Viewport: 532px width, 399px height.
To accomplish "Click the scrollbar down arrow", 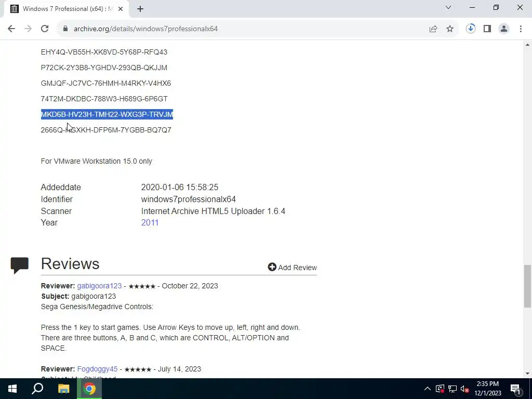I will (x=527, y=374).
